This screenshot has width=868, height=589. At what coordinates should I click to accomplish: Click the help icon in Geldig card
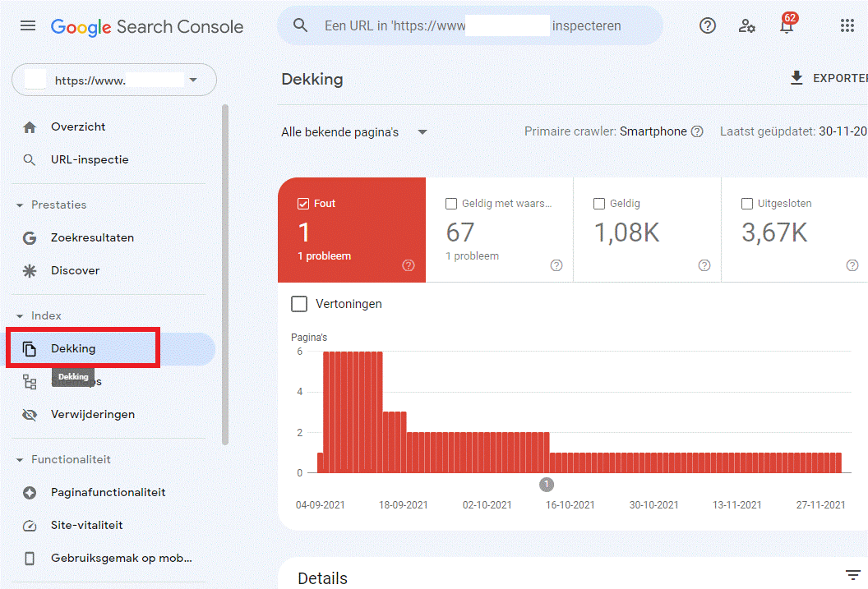(704, 265)
